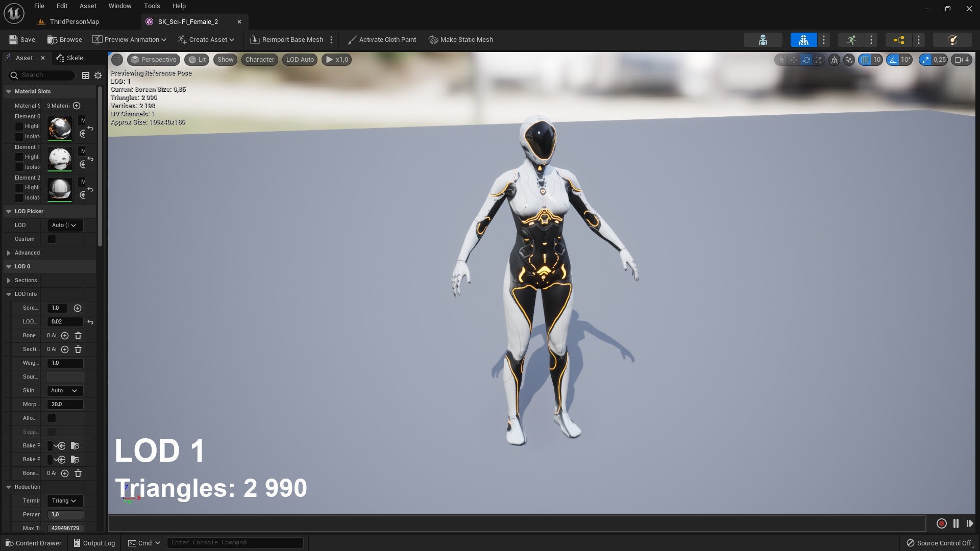Reset Element 2 material to default
The width and height of the screenshot is (980, 551).
(x=90, y=189)
